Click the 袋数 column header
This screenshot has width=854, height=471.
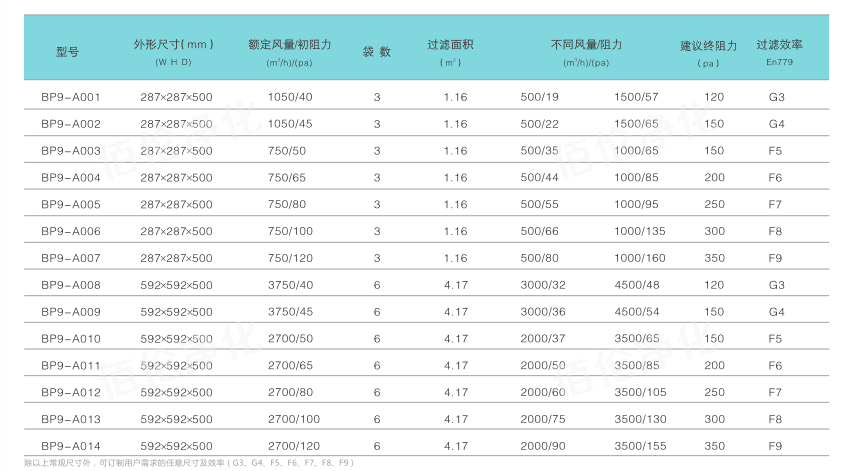pos(377,52)
